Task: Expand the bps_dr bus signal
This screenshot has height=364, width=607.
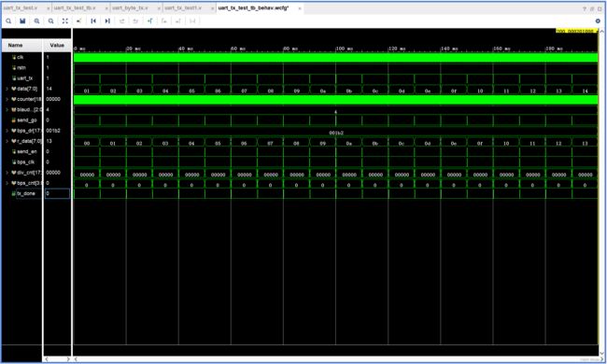Action: [x=7, y=131]
